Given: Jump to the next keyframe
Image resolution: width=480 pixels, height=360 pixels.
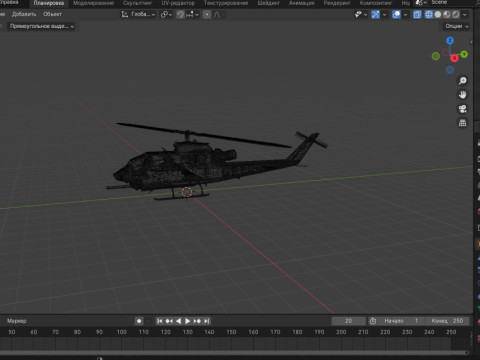Looking at the screenshot, I should pyautogui.click(x=197, y=321).
